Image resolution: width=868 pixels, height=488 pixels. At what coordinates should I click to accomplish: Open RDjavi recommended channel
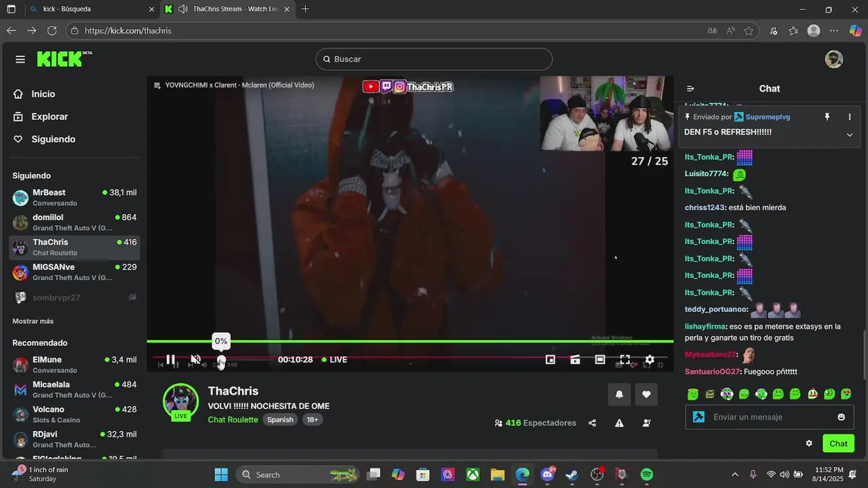(75, 439)
